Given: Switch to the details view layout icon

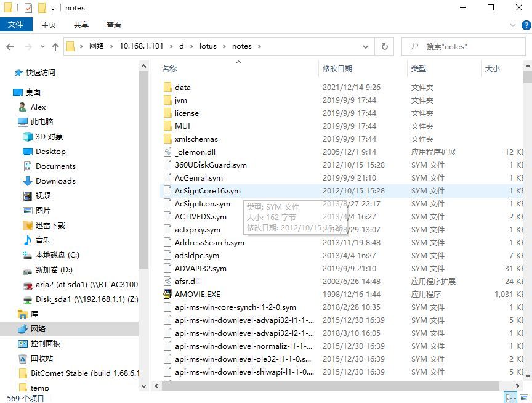Looking at the screenshot, I should [510, 398].
